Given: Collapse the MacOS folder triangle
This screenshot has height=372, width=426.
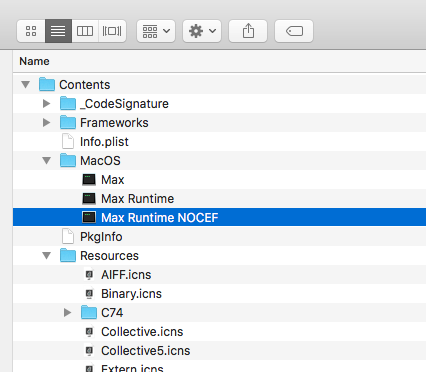Looking at the screenshot, I should [47, 161].
